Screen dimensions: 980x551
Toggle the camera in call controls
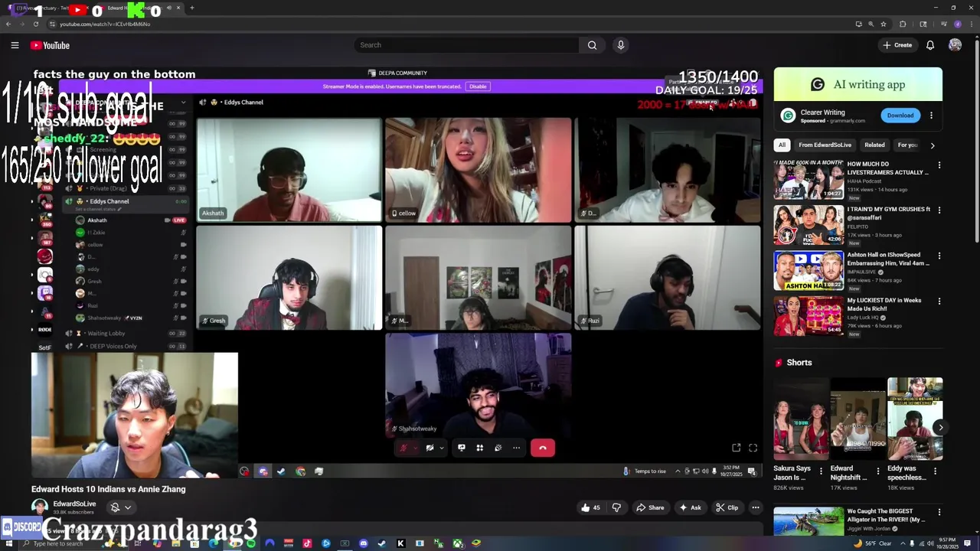(430, 448)
